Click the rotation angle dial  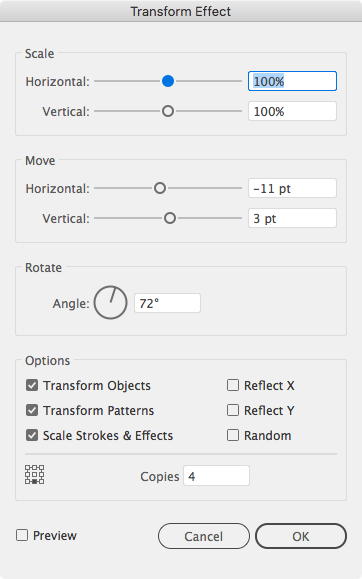pyautogui.click(x=110, y=302)
